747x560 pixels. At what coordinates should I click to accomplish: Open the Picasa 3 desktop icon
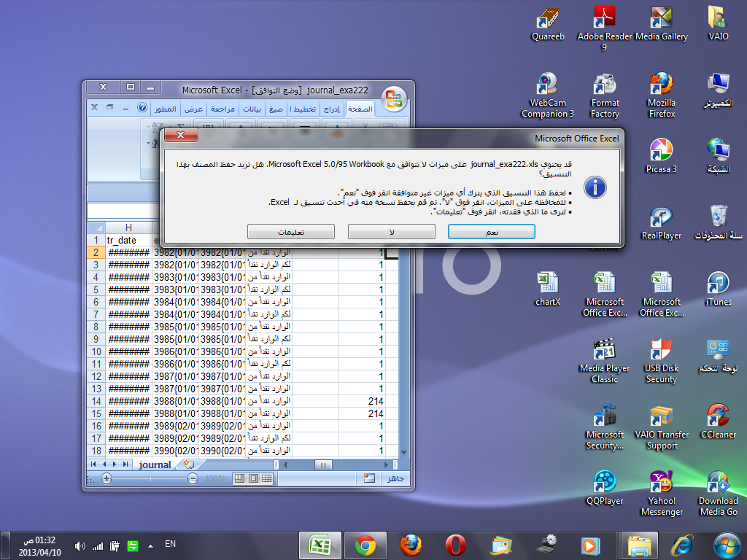pyautogui.click(x=661, y=156)
